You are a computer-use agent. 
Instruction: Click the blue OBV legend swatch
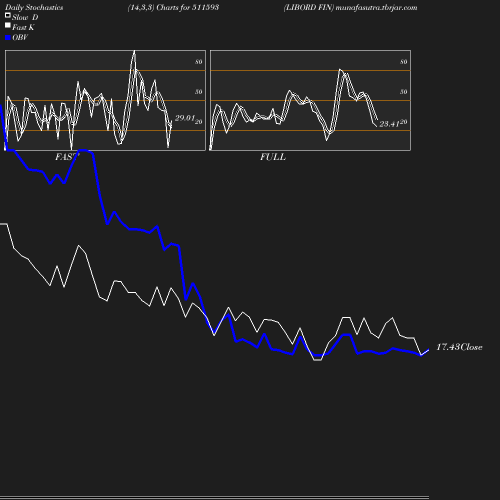8,38
